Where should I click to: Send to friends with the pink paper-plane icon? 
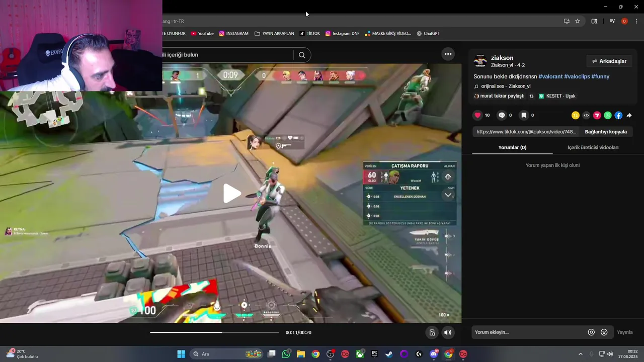(597, 115)
